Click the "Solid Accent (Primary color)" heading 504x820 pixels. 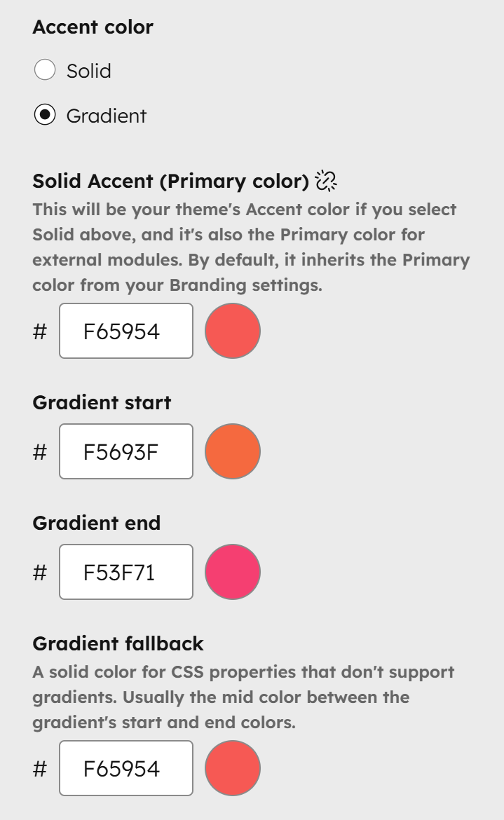click(170, 181)
